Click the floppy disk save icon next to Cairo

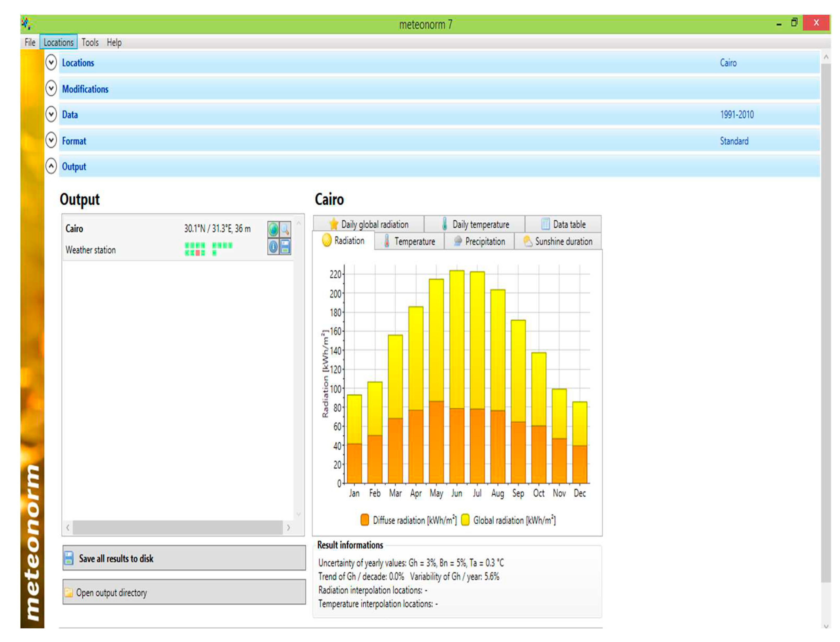[x=285, y=247]
